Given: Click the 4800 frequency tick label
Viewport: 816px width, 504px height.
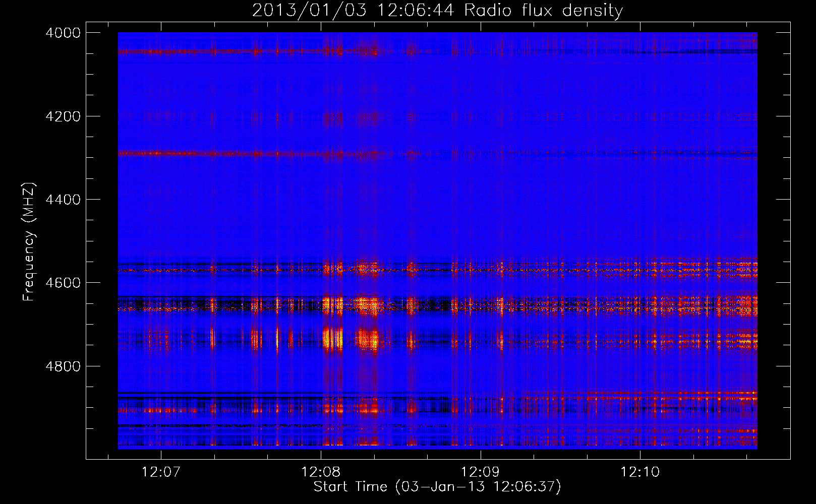Looking at the screenshot, I should point(63,366).
